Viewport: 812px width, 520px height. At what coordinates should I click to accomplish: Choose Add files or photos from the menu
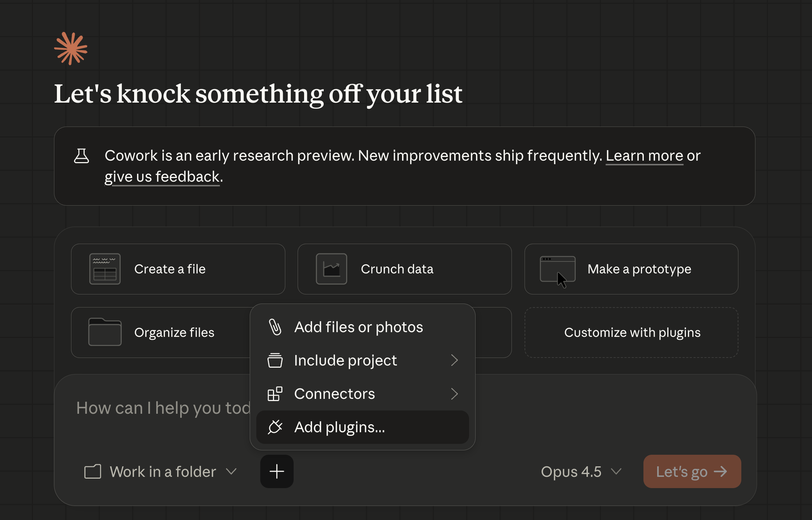(x=359, y=327)
